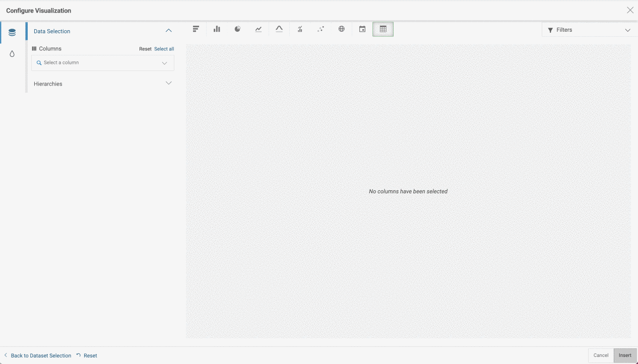Click the funnel icon beside Filters
The height and width of the screenshot is (364, 638).
[550, 30]
